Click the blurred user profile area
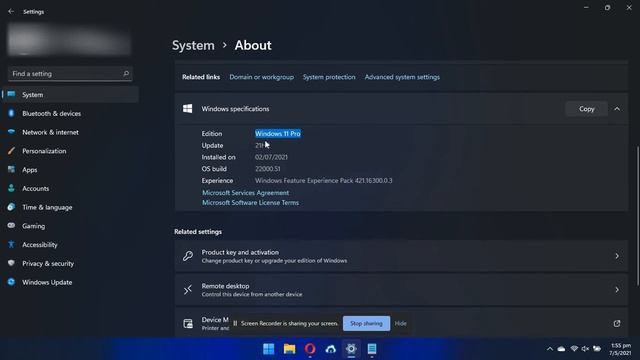This screenshot has height=360, width=640. [x=69, y=40]
